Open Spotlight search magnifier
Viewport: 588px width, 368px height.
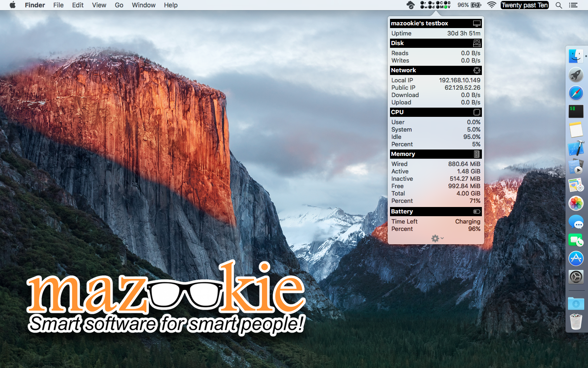coord(559,5)
